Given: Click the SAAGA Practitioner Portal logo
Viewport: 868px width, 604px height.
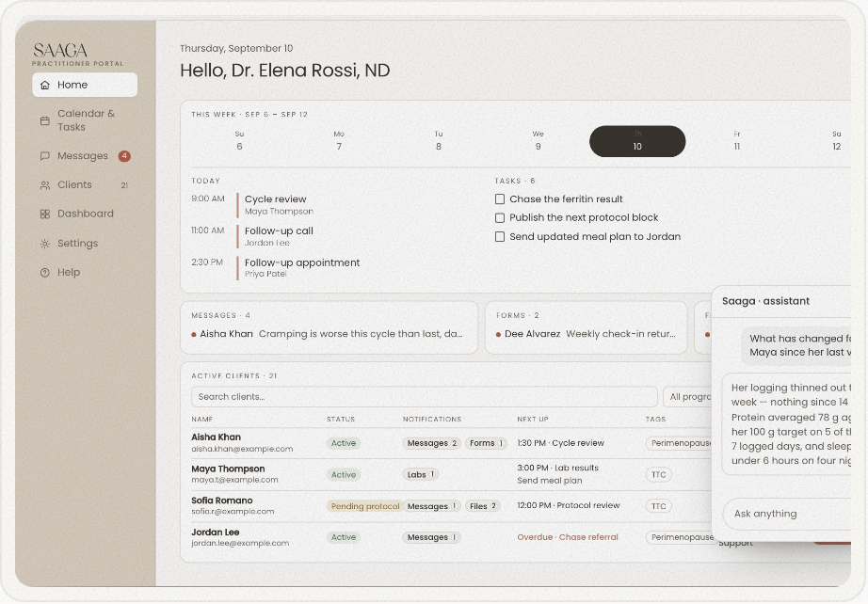Looking at the screenshot, I should (77, 55).
